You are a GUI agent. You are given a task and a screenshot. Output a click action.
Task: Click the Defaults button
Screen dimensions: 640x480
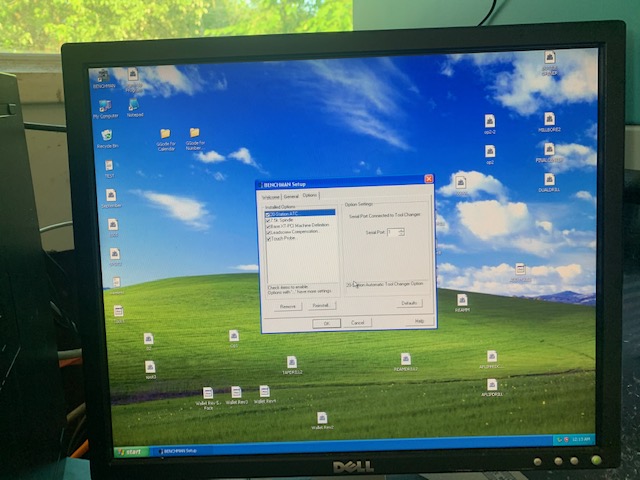click(409, 303)
